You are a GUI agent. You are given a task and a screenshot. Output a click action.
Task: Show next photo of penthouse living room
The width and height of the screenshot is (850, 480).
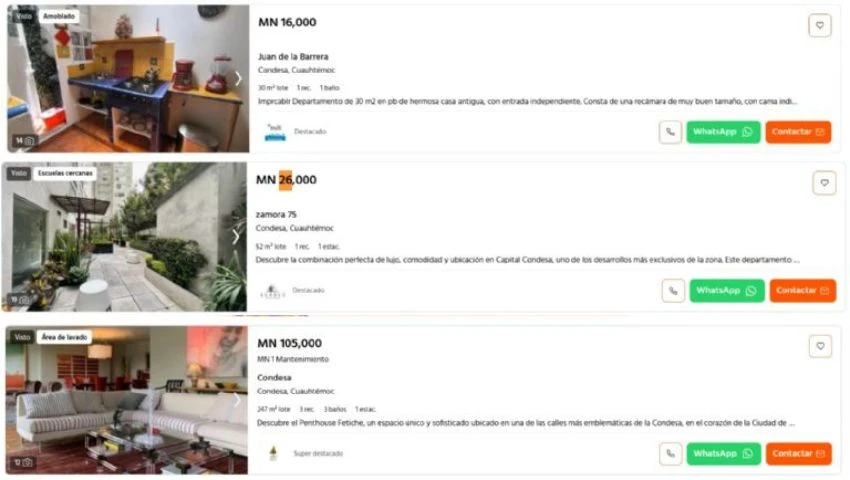[237, 400]
